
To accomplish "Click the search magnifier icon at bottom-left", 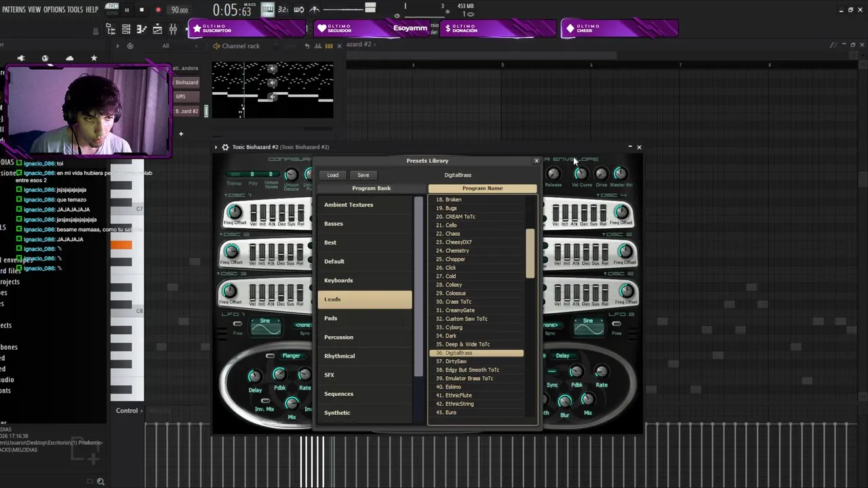I will 100,481.
